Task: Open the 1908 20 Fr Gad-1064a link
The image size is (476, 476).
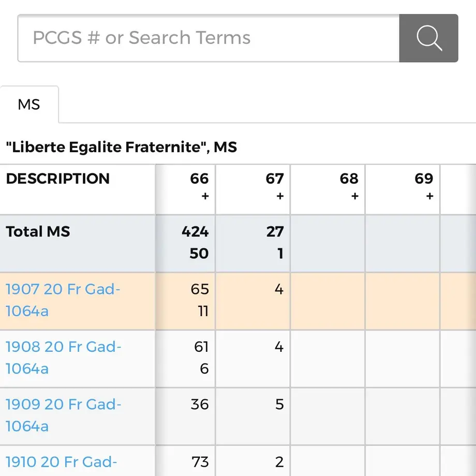Action: pos(64,358)
